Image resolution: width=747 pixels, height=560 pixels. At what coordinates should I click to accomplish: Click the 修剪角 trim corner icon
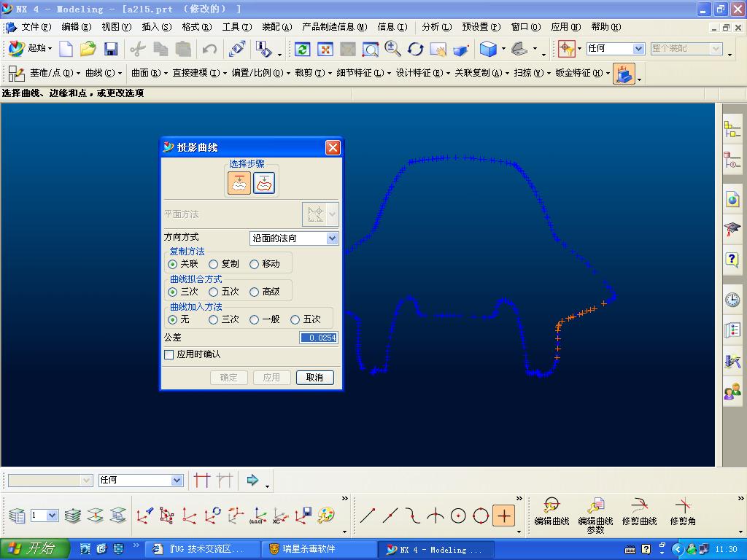click(683, 511)
